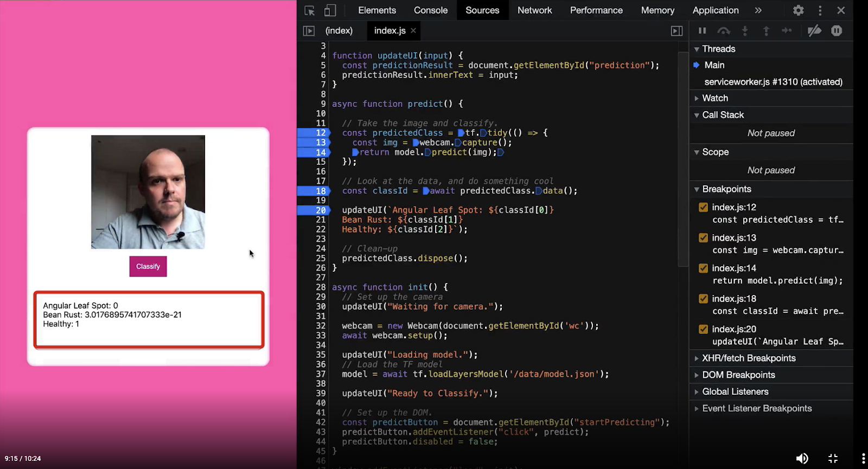Uncheck the index.js:12 breakpoint
The width and height of the screenshot is (868, 469).
pyautogui.click(x=703, y=207)
